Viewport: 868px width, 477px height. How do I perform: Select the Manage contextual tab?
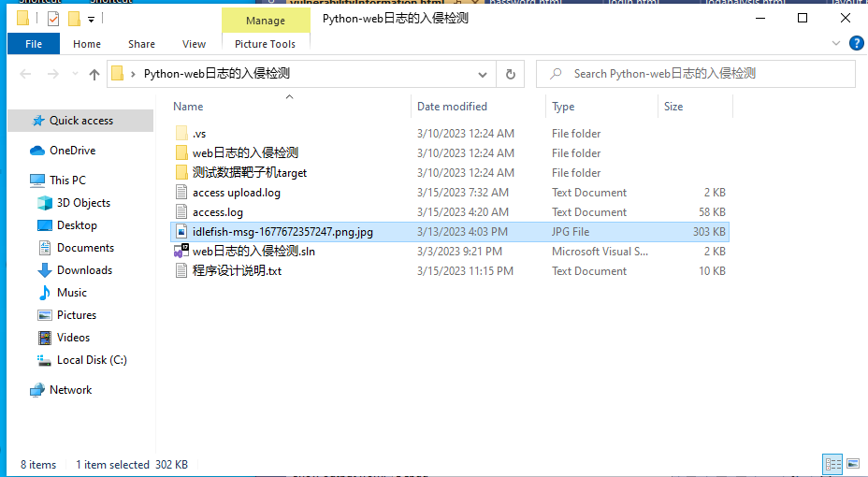click(x=266, y=21)
